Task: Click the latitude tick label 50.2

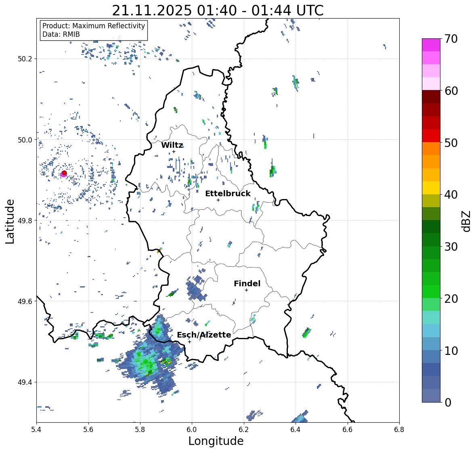Action: point(25,59)
